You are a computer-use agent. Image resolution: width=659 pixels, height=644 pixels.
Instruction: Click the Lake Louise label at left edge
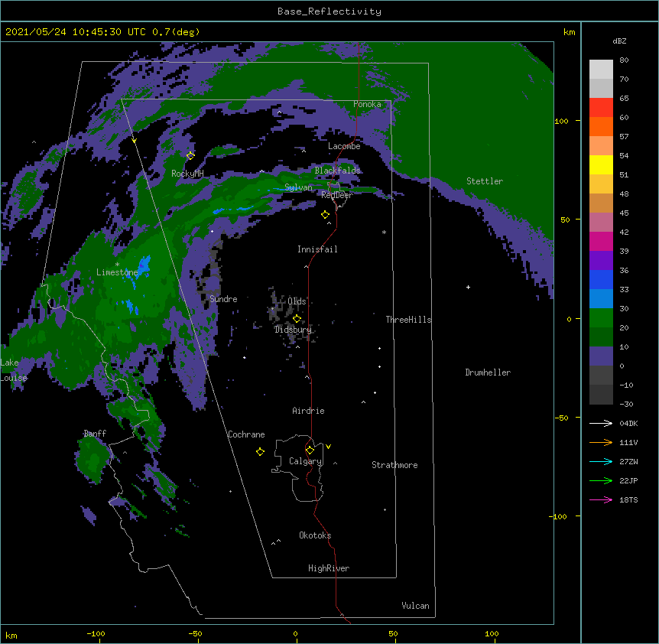click(x=14, y=370)
